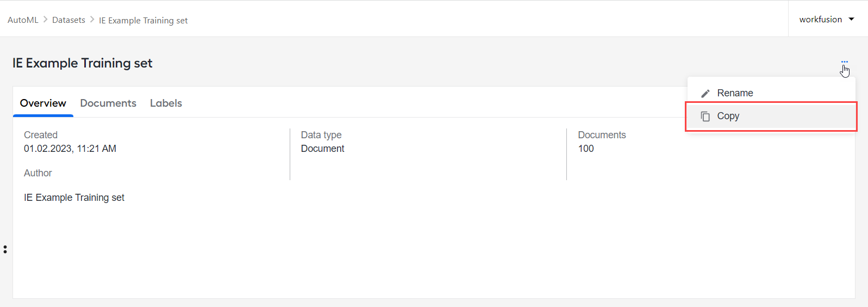Click the vertical dots handle at left edge
The image size is (868, 307).
[5, 249]
